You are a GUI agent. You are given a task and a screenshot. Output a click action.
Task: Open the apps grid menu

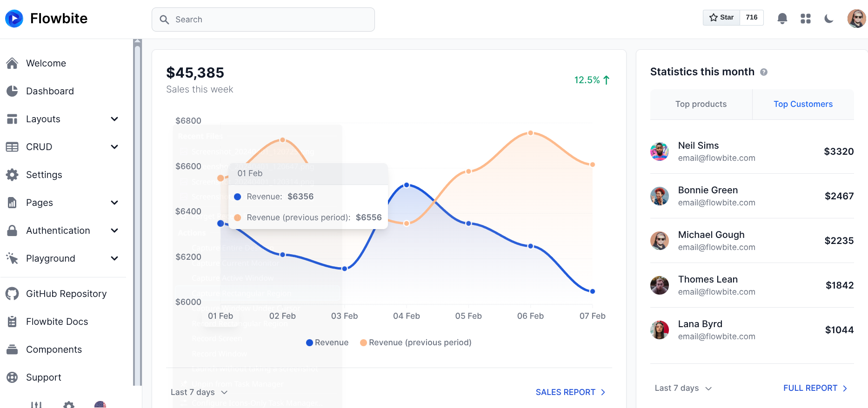pos(806,19)
